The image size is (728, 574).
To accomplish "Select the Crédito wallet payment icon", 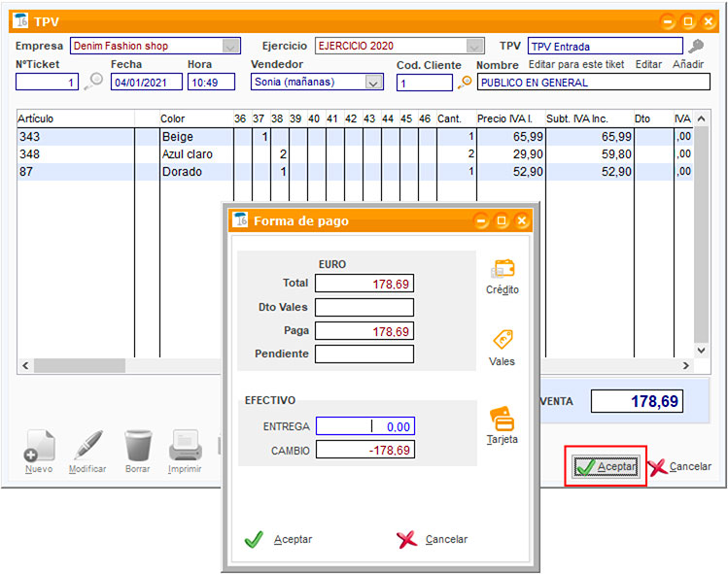I will pyautogui.click(x=503, y=269).
